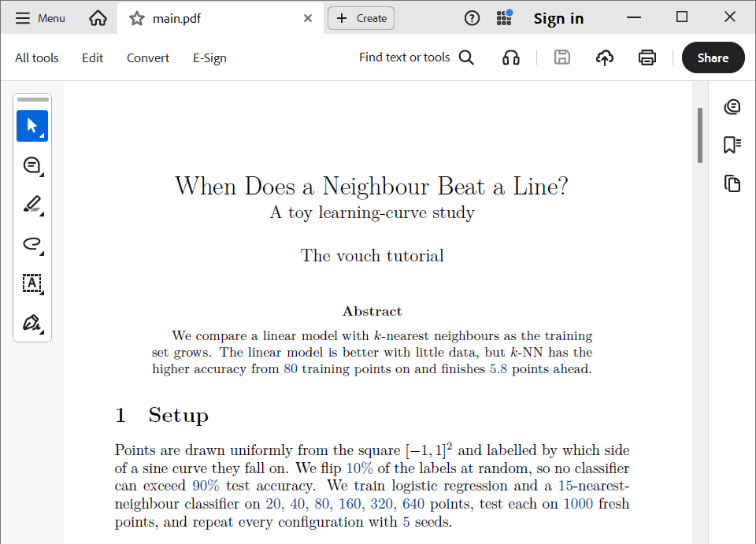
Task: Click the title 'When Does a Neighbour Beat a Line?'
Action: (372, 186)
